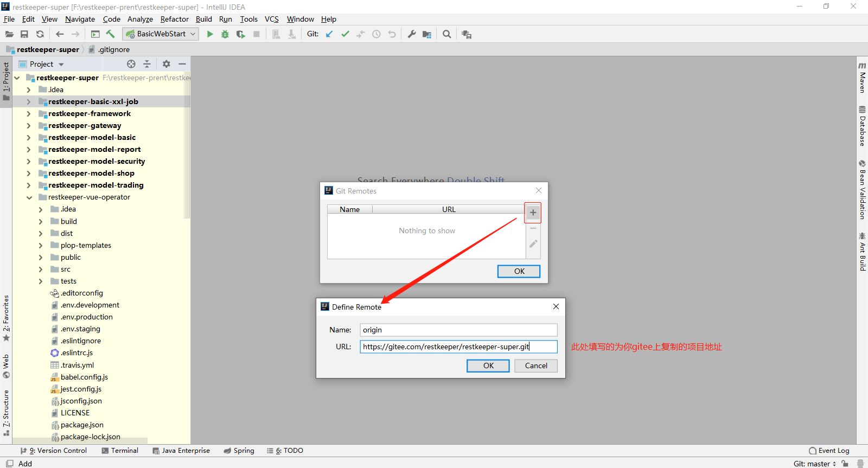868x468 pixels.
Task: Open Git Show History clock icon
Action: (376, 34)
